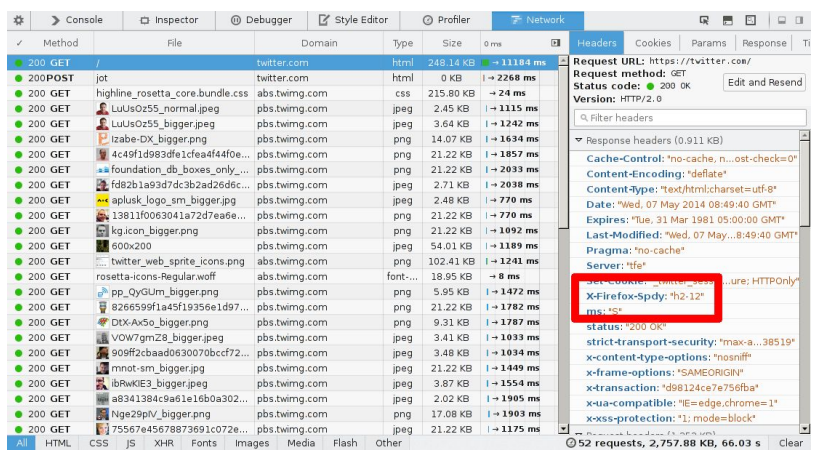Enable the XHR filter button
The width and height of the screenshot is (820, 455).
tap(163, 443)
